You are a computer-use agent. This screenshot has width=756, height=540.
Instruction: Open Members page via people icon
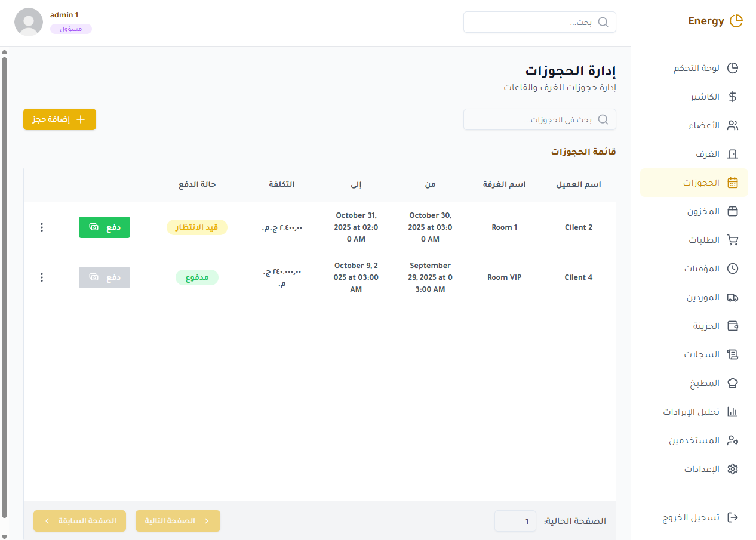[x=733, y=125]
